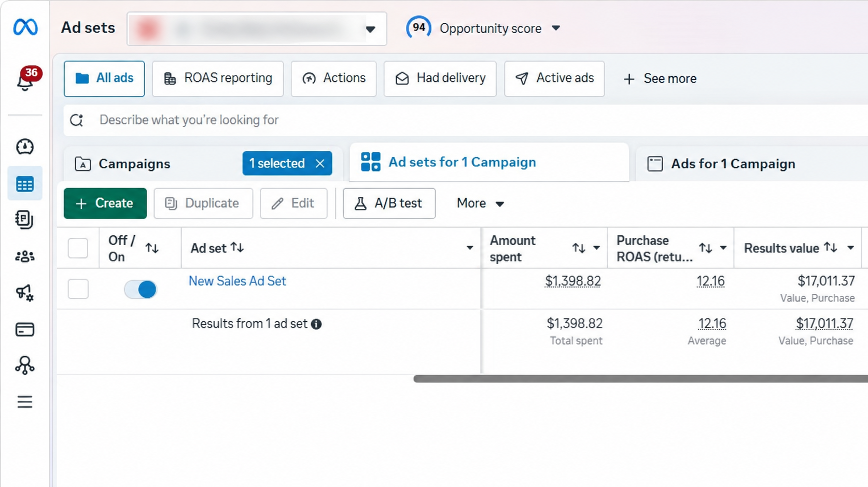Open All tools hamburger menu icon
The image size is (868, 487).
(x=25, y=402)
